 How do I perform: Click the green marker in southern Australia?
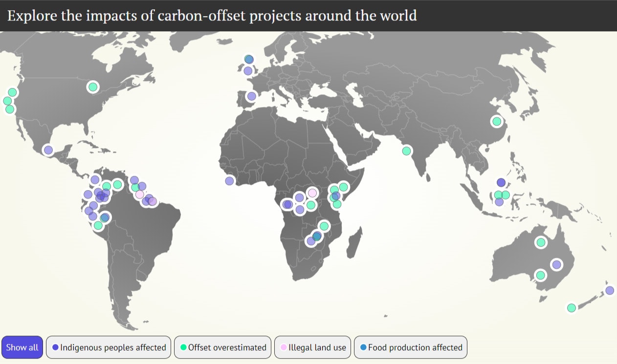click(540, 275)
